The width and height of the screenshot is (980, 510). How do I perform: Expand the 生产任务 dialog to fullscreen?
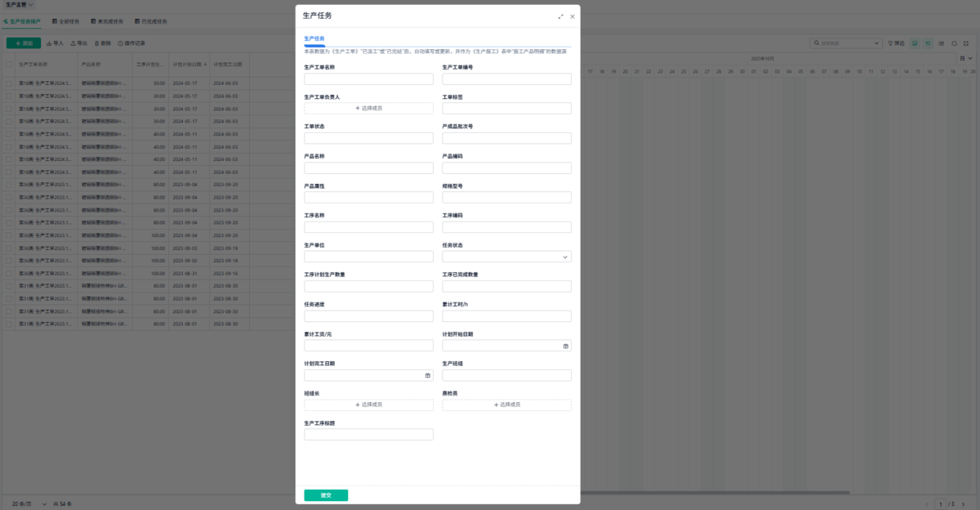(x=561, y=16)
